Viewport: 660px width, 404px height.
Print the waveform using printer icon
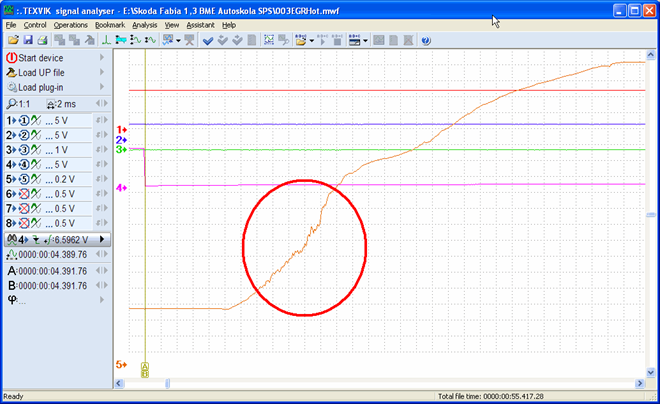point(43,40)
